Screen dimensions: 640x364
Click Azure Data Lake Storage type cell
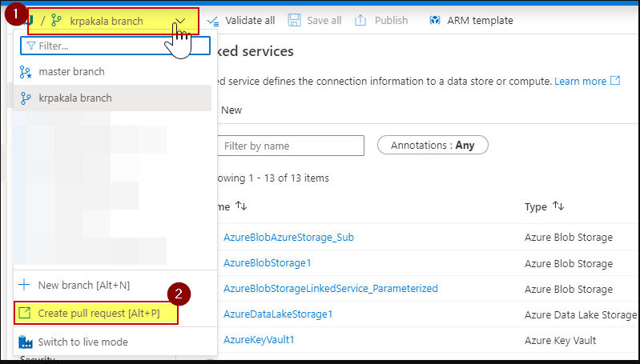coord(581,314)
